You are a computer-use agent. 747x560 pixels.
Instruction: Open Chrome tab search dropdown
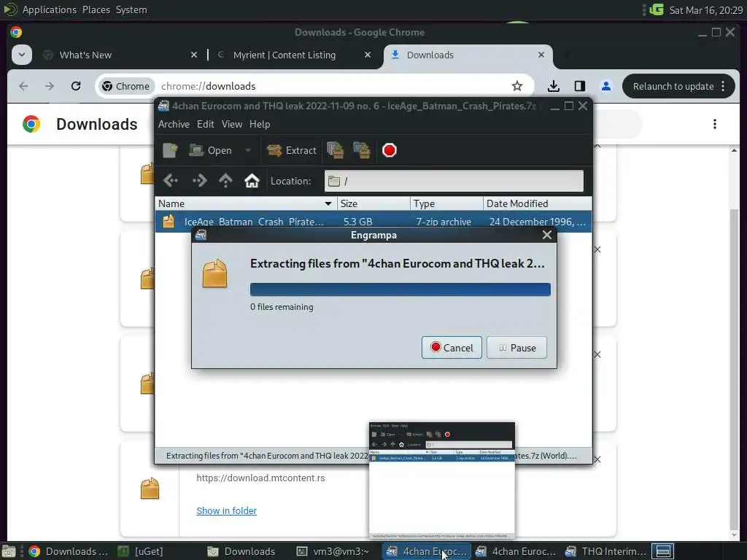(x=21, y=55)
